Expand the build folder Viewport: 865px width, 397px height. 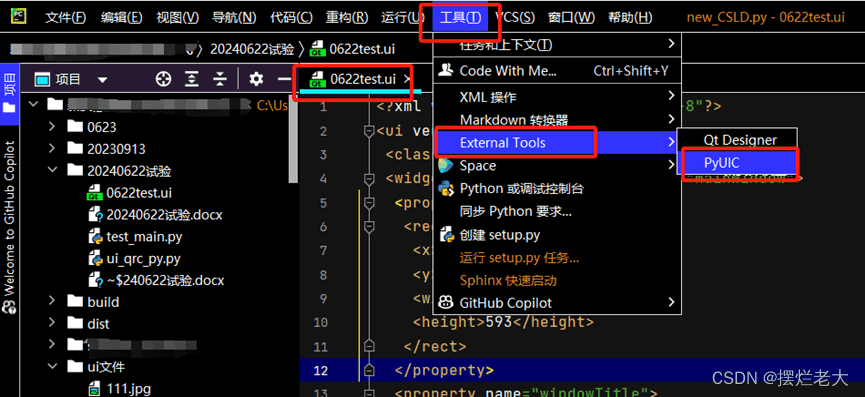tap(52, 302)
